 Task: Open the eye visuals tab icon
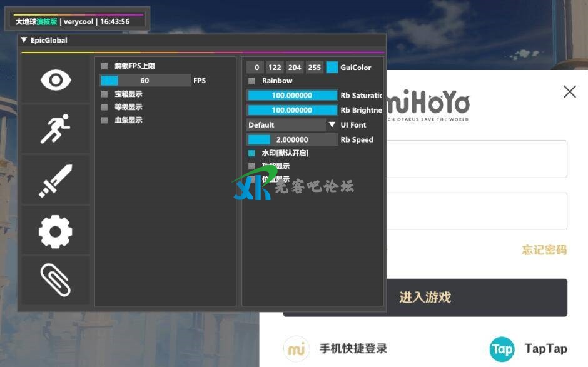tap(56, 80)
